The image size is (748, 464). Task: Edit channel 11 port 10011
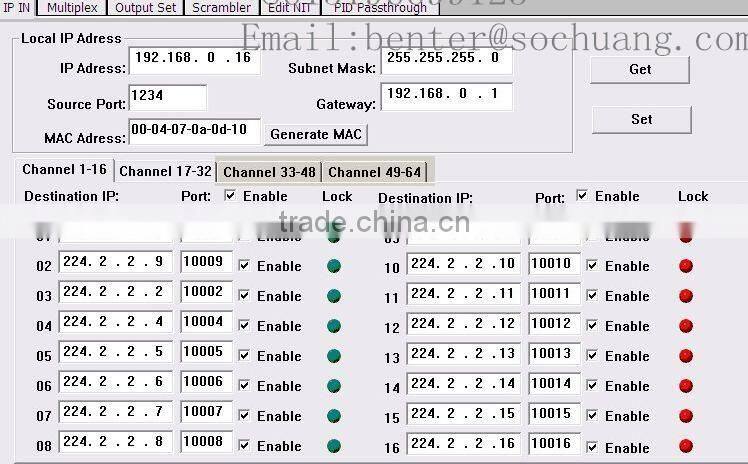[554, 294]
